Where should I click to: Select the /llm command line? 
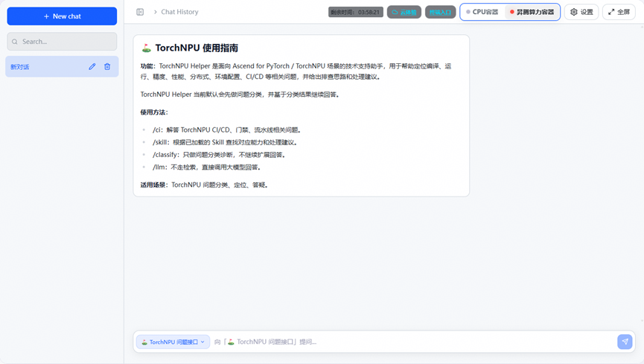(x=206, y=167)
